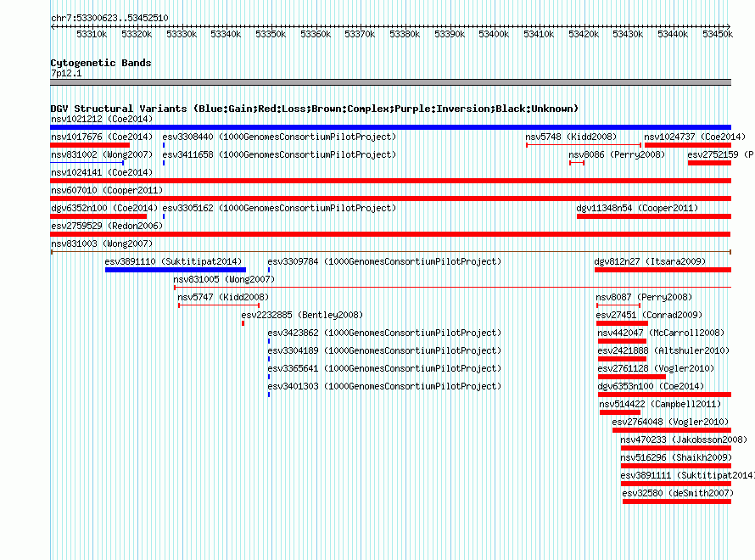The height and width of the screenshot is (560, 755).
Task: Click the 53310k ruler position
Action: [x=92, y=34]
